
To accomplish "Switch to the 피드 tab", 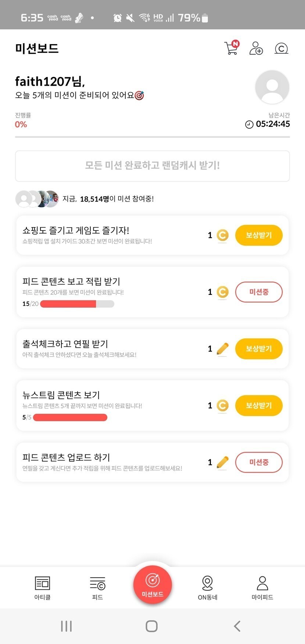I will pos(97,587).
